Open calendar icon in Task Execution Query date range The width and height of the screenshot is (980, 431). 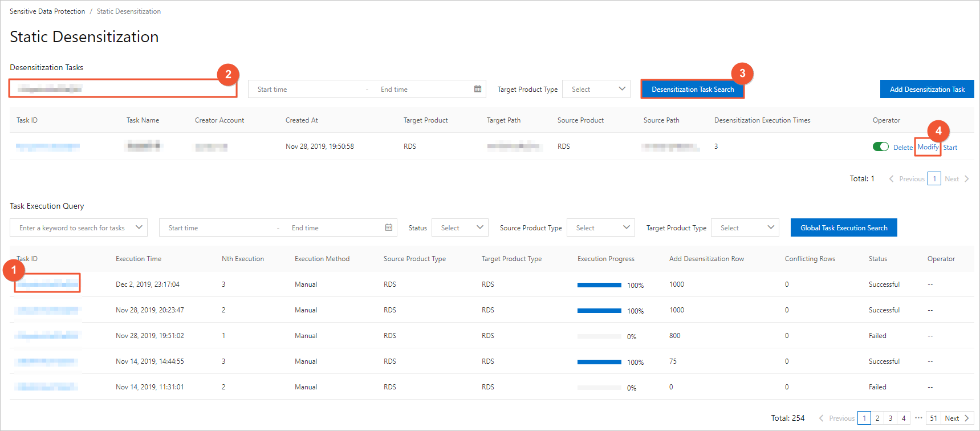tap(389, 227)
